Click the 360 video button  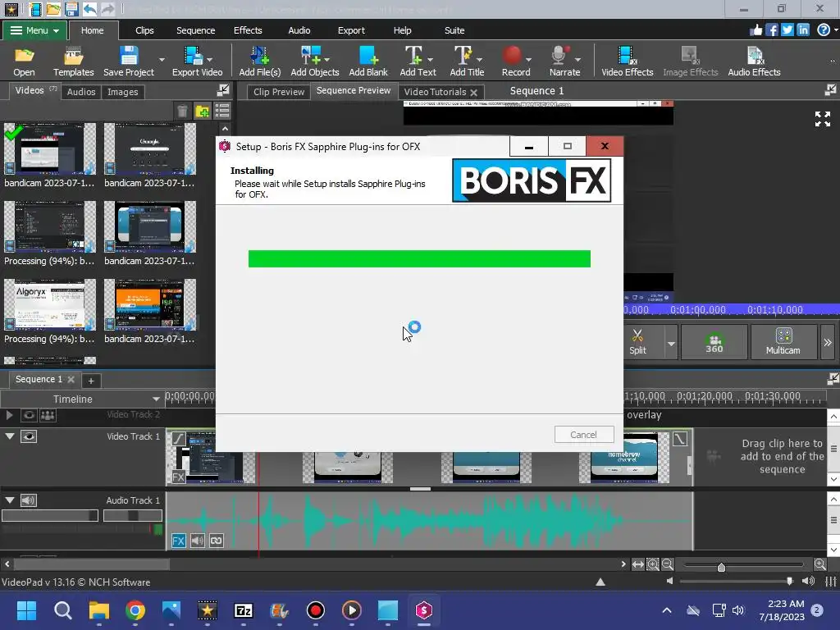click(x=714, y=341)
